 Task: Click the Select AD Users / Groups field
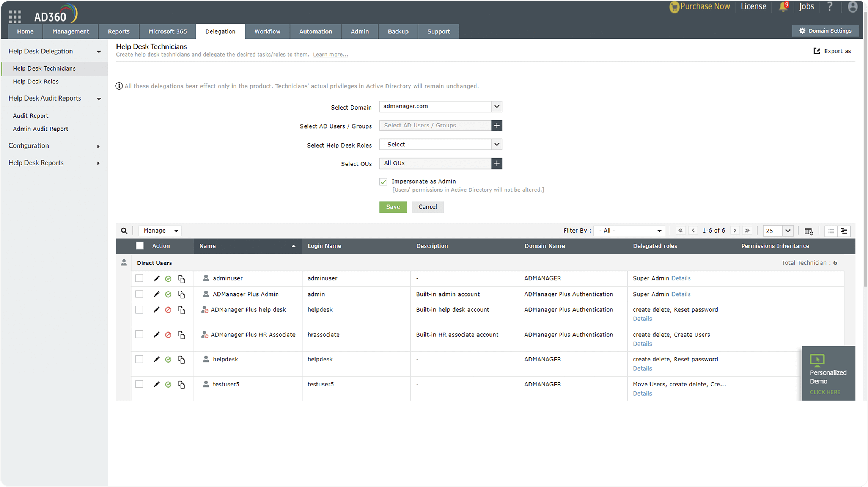435,126
